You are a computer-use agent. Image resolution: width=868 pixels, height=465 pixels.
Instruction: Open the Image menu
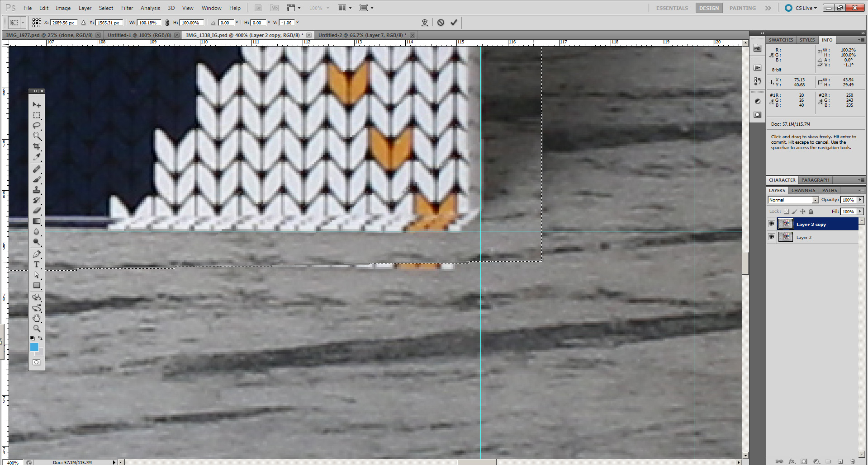pyautogui.click(x=63, y=8)
